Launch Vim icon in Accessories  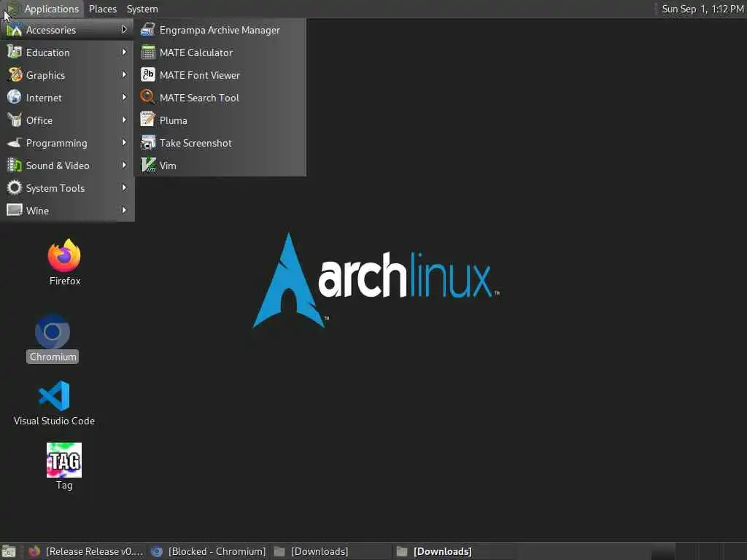(x=147, y=166)
